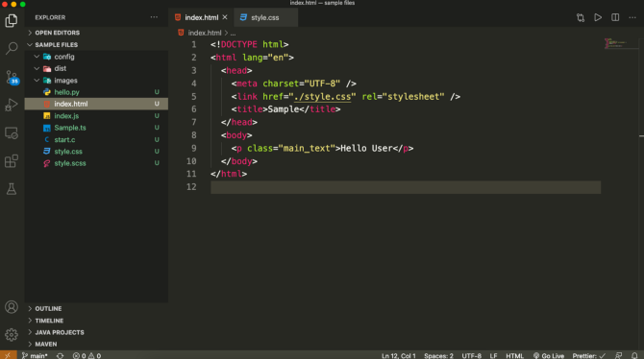Expand the Maven section

click(45, 345)
